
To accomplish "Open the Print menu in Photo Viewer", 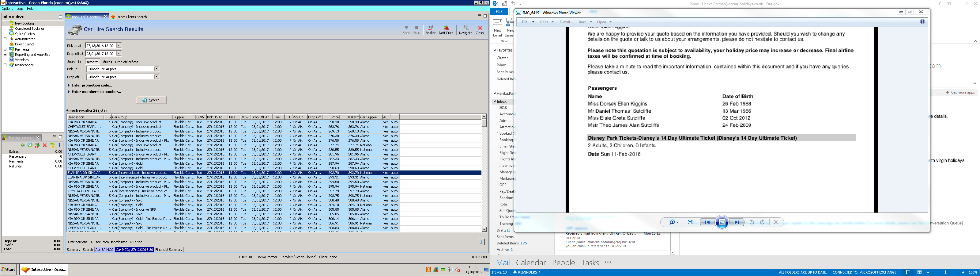I will click(x=547, y=22).
